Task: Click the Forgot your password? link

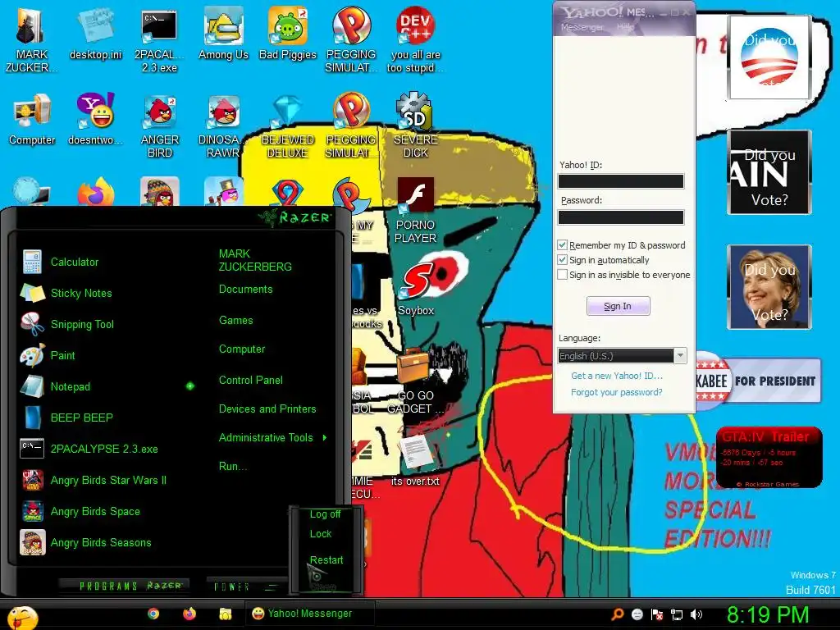Action: point(617,392)
